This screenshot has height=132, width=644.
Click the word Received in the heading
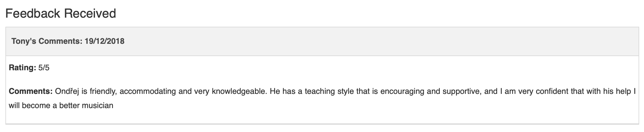(x=90, y=13)
